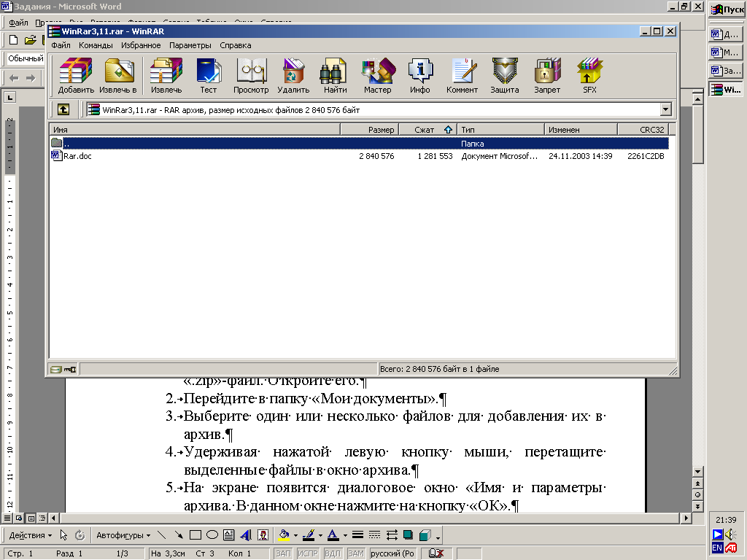Open line color dropdown arrow
This screenshot has width=747, height=560.
pos(320,535)
